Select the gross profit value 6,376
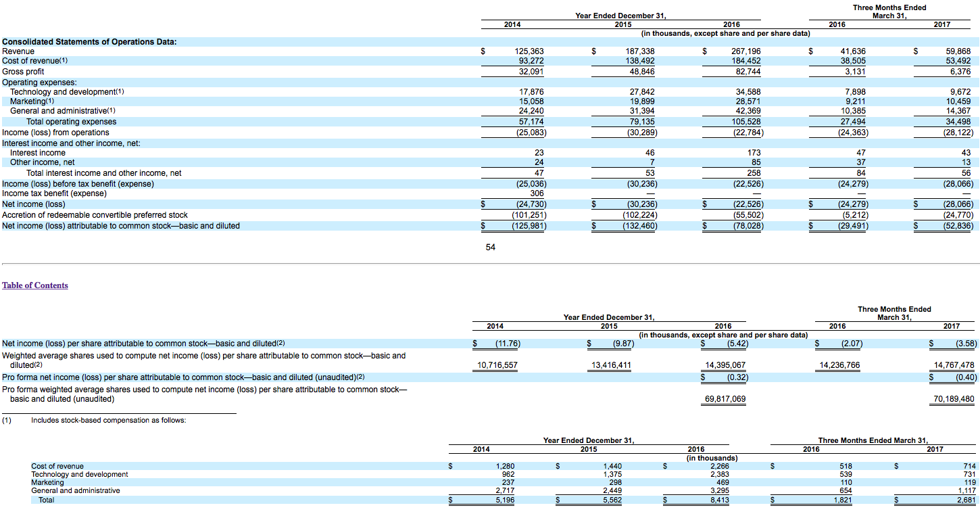 coord(960,72)
